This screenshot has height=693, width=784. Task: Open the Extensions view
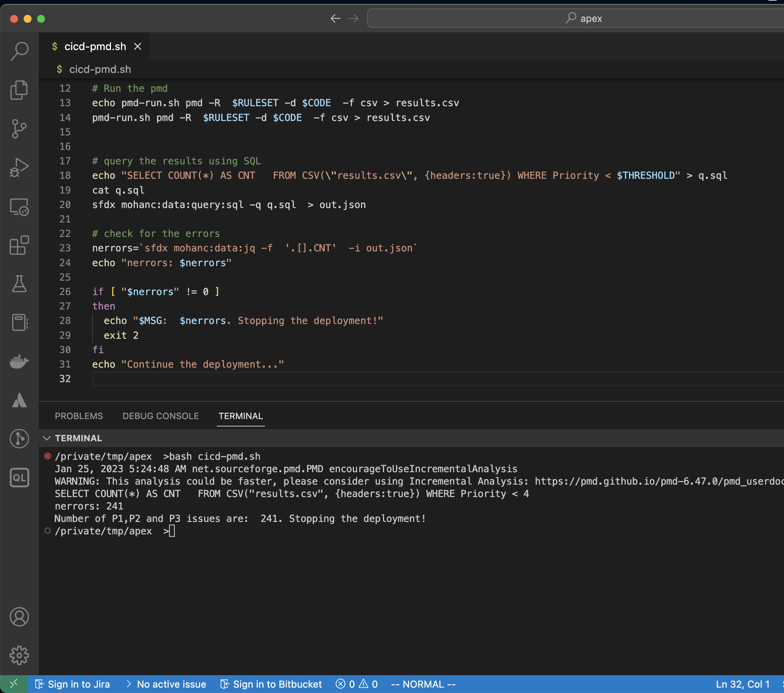click(x=19, y=245)
